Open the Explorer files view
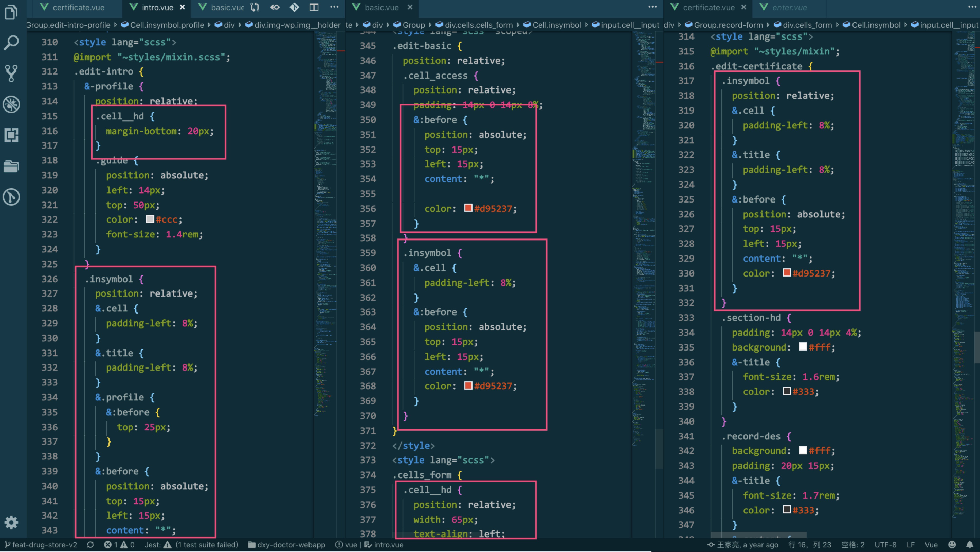 (11, 12)
